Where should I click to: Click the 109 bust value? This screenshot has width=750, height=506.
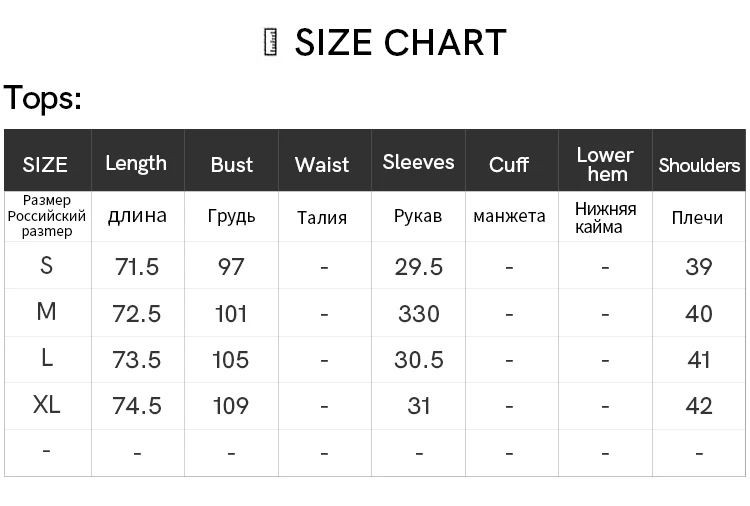(231, 406)
